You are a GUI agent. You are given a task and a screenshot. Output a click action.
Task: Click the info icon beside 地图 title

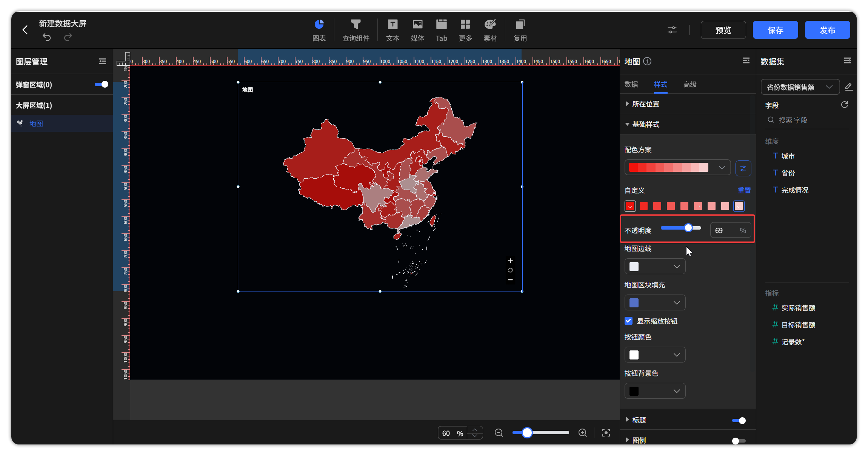[647, 61]
